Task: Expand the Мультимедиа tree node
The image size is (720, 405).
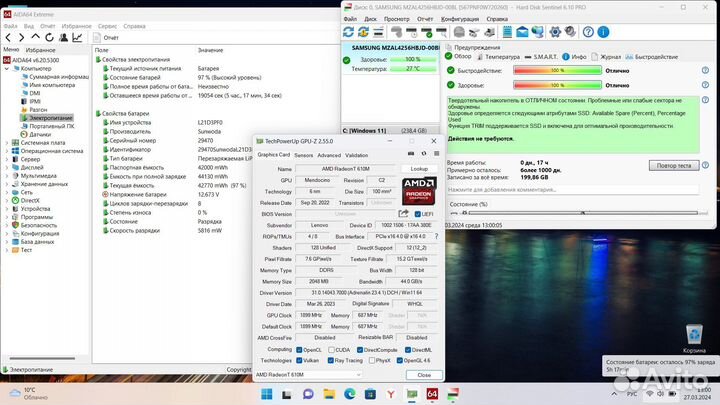Action: (6, 176)
